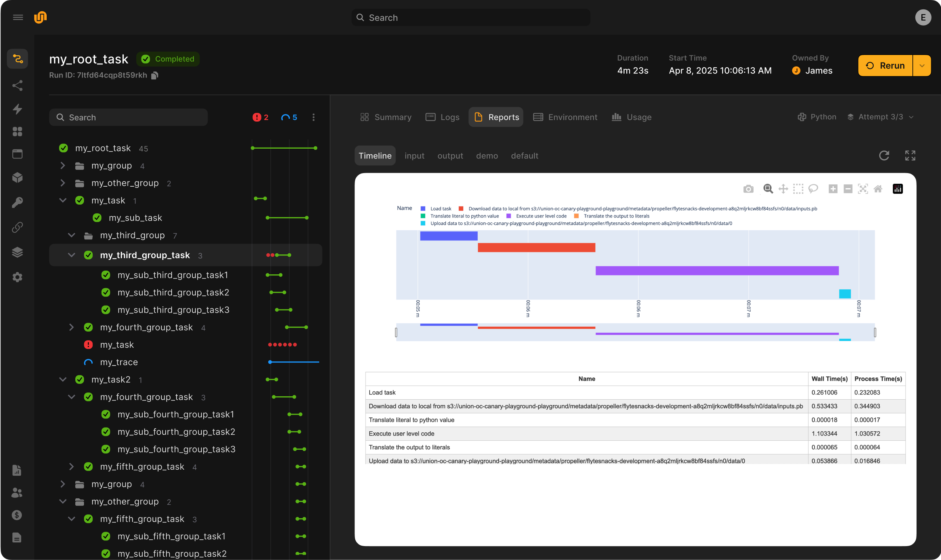Collapse the my_third_group_task tree node
The width and height of the screenshot is (941, 560).
point(72,255)
